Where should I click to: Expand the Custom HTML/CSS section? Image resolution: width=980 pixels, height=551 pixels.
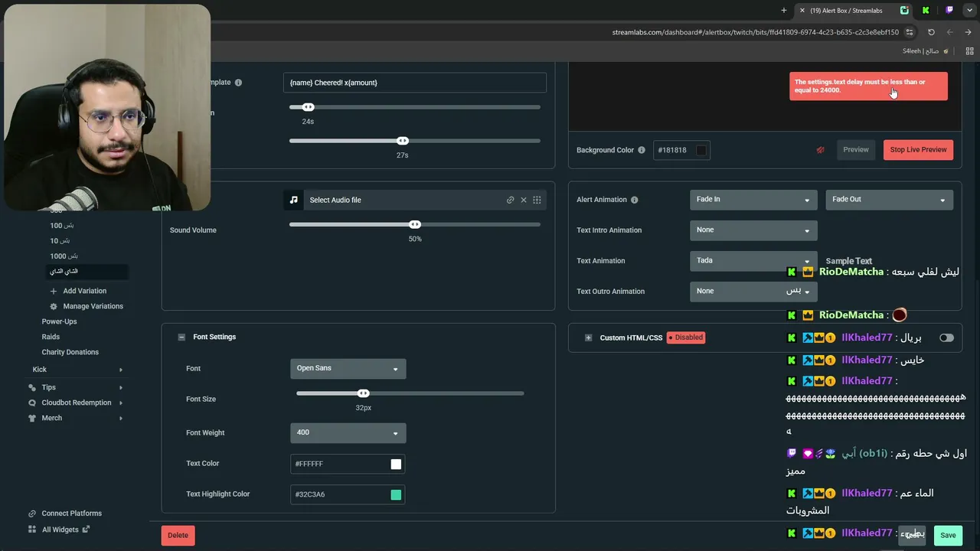pyautogui.click(x=588, y=337)
